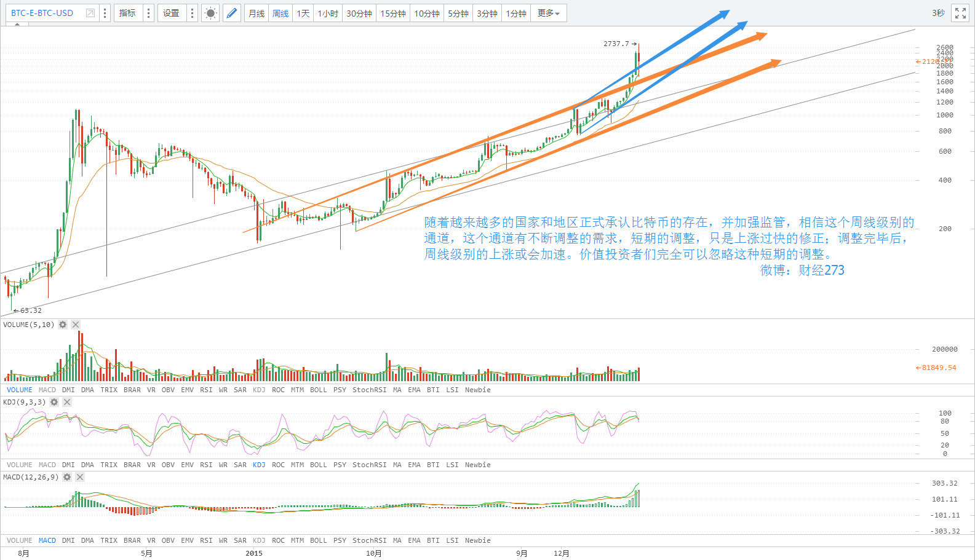Viewport: 975px width, 560px height.
Task: Open VOLUME indicator gear settings
Action: (x=63, y=325)
